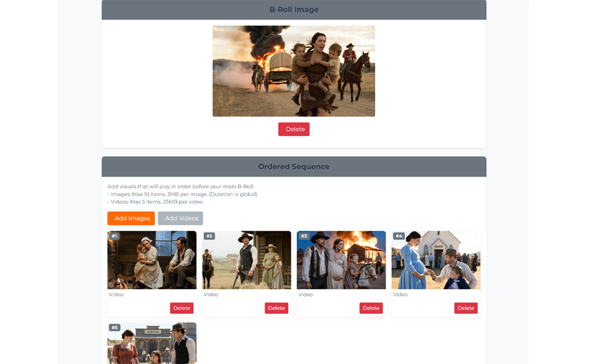Click the Ordered Sequence section header
The width and height of the screenshot is (607, 364).
tap(294, 167)
